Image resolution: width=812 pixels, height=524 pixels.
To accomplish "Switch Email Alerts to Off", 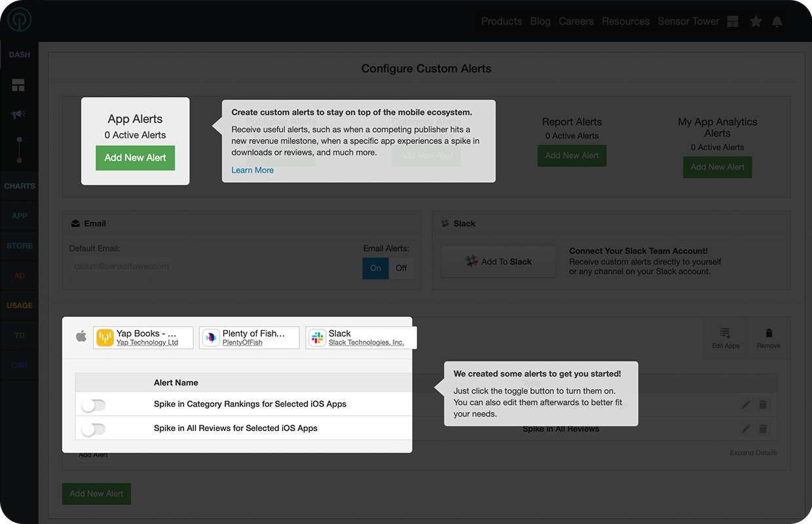I will pyautogui.click(x=401, y=268).
